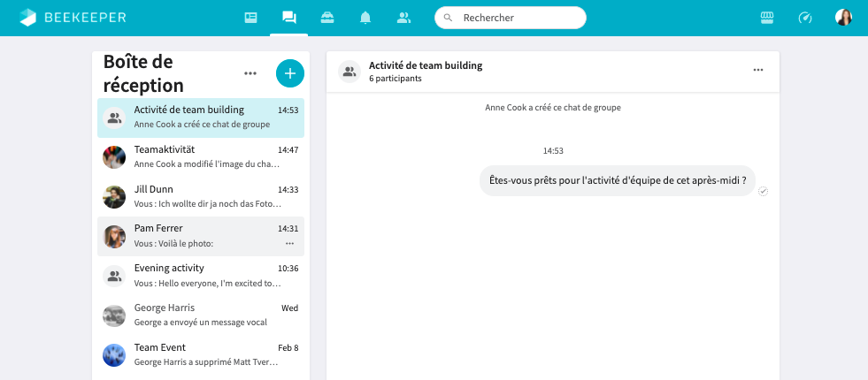This screenshot has height=380, width=868.
Task: Open inbox options three-dot menu
Action: 250,73
